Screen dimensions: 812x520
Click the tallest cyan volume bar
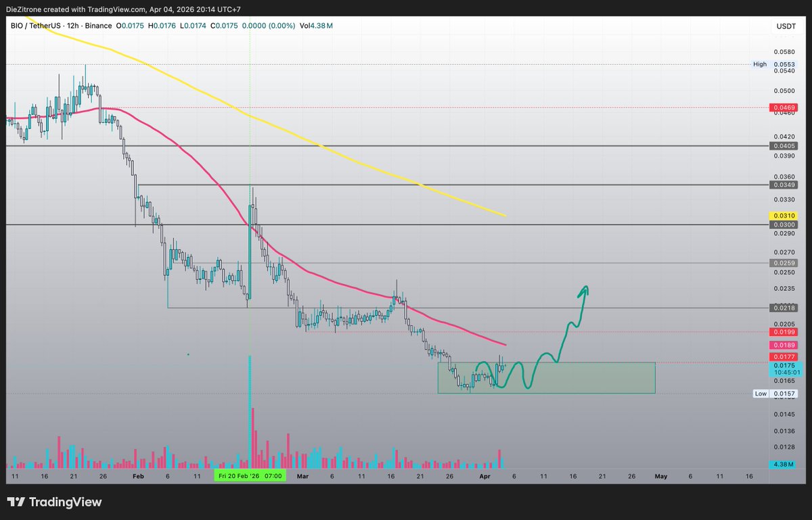click(x=250, y=412)
